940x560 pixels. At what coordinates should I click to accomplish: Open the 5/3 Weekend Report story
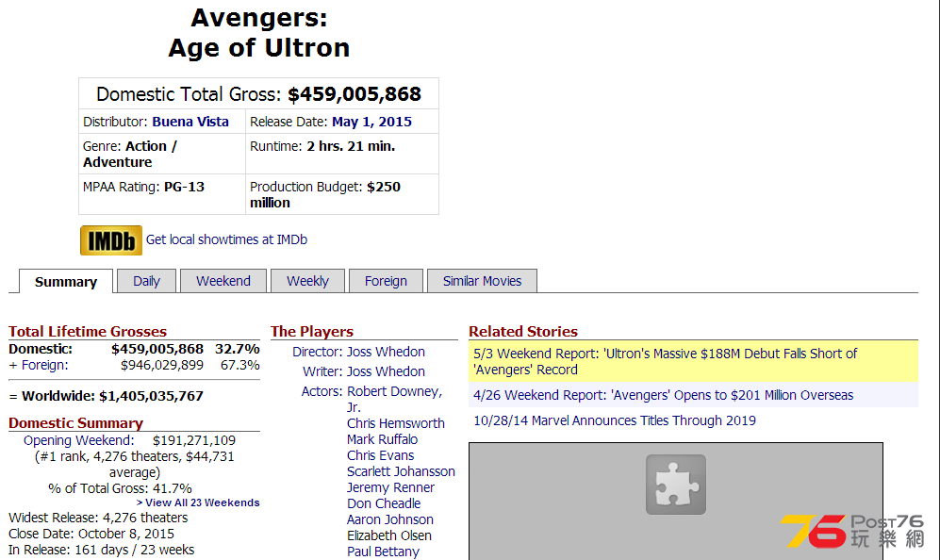pos(666,361)
